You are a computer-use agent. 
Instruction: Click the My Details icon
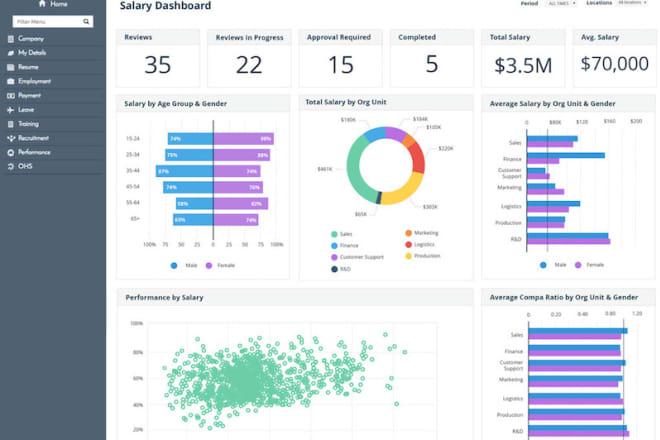[x=11, y=53]
